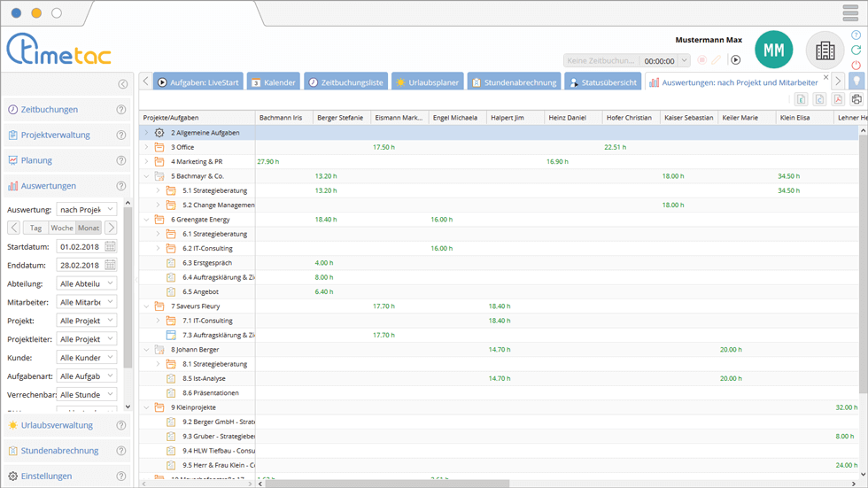868x488 pixels.
Task: Set the period toggle to Tag
Action: coord(36,228)
